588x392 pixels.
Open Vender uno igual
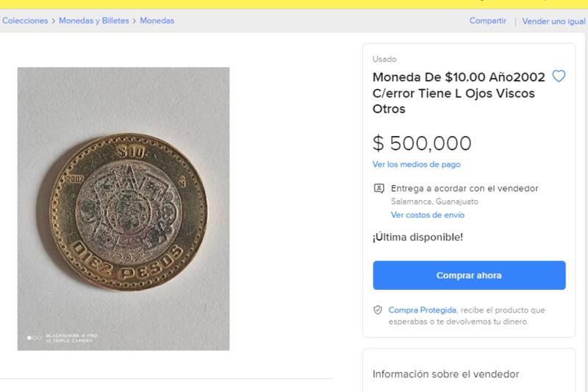553,21
